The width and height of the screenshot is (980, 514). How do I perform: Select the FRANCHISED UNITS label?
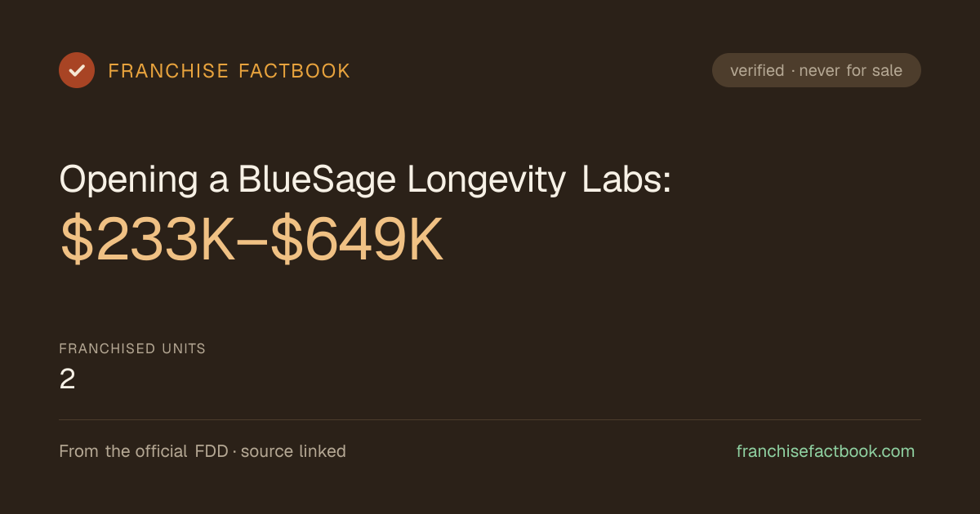132,348
